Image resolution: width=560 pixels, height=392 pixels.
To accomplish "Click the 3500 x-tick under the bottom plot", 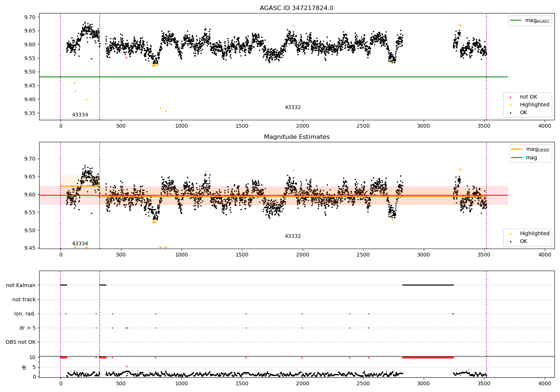I will click(x=484, y=383).
